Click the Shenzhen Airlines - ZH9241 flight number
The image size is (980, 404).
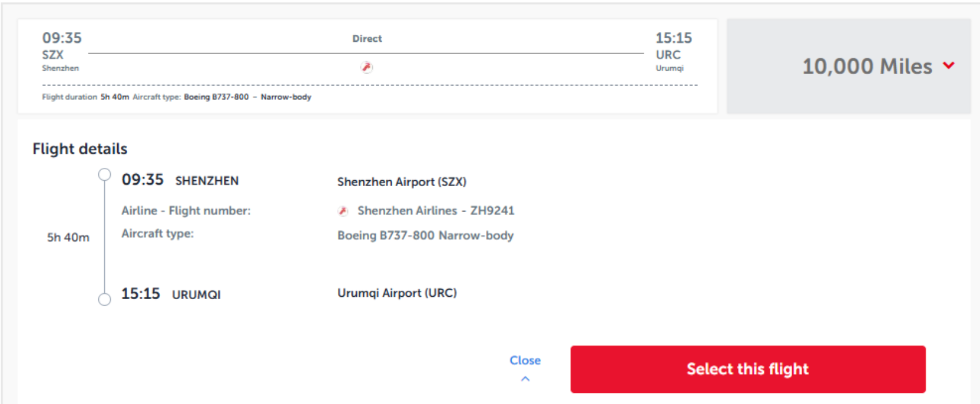[436, 211]
